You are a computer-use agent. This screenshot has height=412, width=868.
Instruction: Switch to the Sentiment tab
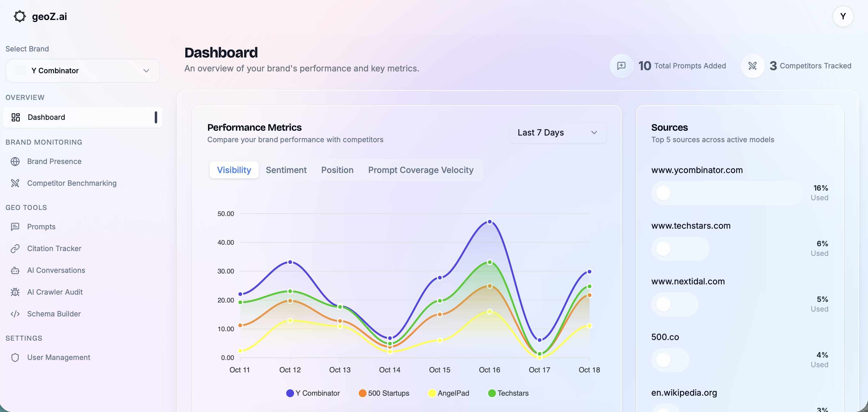(286, 170)
